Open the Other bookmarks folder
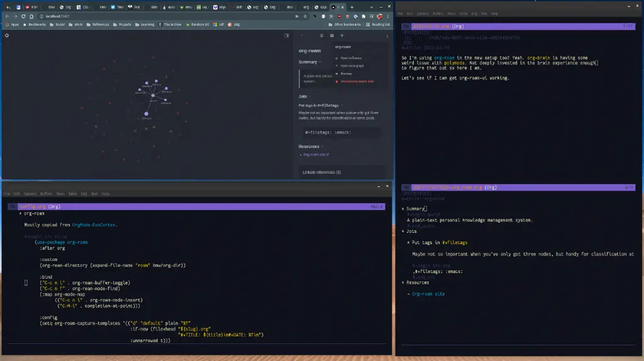This screenshot has width=644, height=361. [x=345, y=25]
